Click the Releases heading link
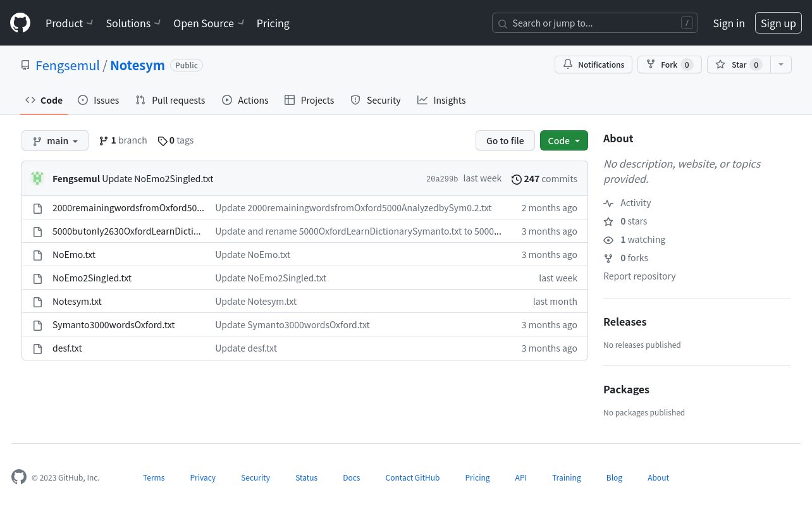Screen dimensions: 812x516 [x=625, y=322]
